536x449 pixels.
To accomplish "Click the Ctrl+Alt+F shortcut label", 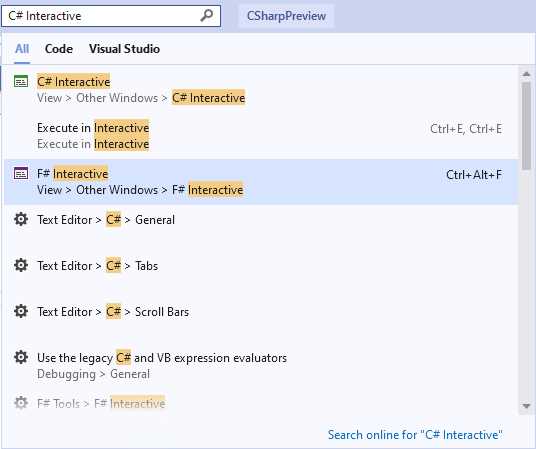I will click(x=474, y=175).
